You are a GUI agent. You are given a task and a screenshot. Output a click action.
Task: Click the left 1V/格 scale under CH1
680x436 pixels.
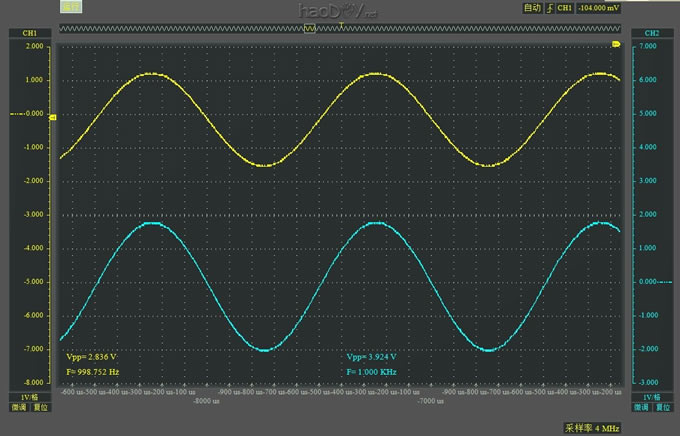click(28, 397)
